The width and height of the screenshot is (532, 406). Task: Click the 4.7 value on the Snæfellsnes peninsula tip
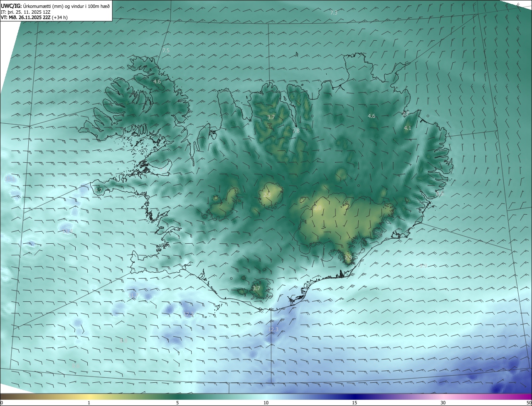pos(99,190)
